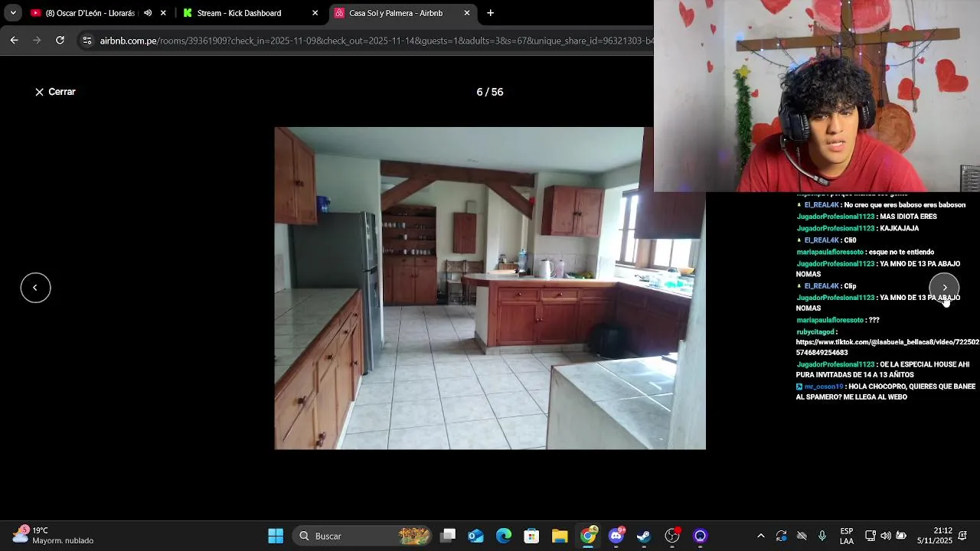Click mariapaulafloressoto's message 'esque no te entiendo'
980x551 pixels.
pos(901,252)
